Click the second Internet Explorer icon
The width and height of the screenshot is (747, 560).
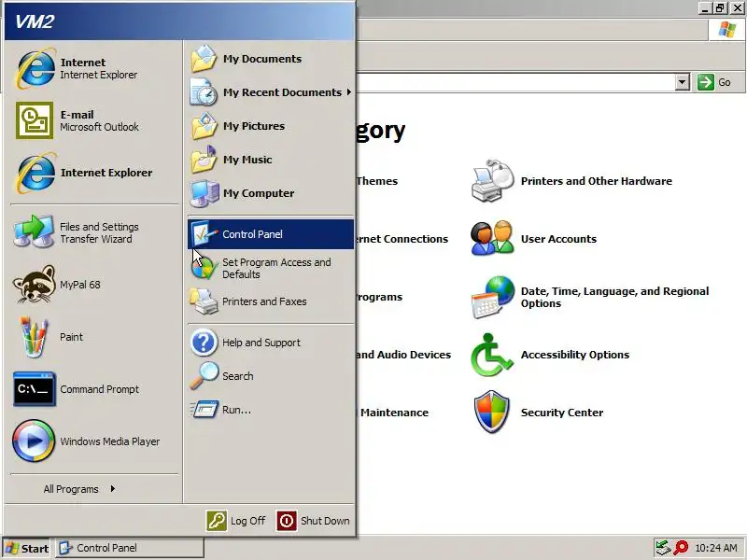pyautogui.click(x=35, y=173)
